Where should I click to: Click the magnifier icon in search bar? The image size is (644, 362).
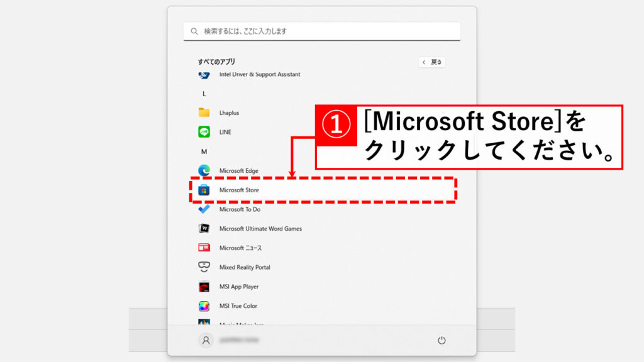click(194, 31)
